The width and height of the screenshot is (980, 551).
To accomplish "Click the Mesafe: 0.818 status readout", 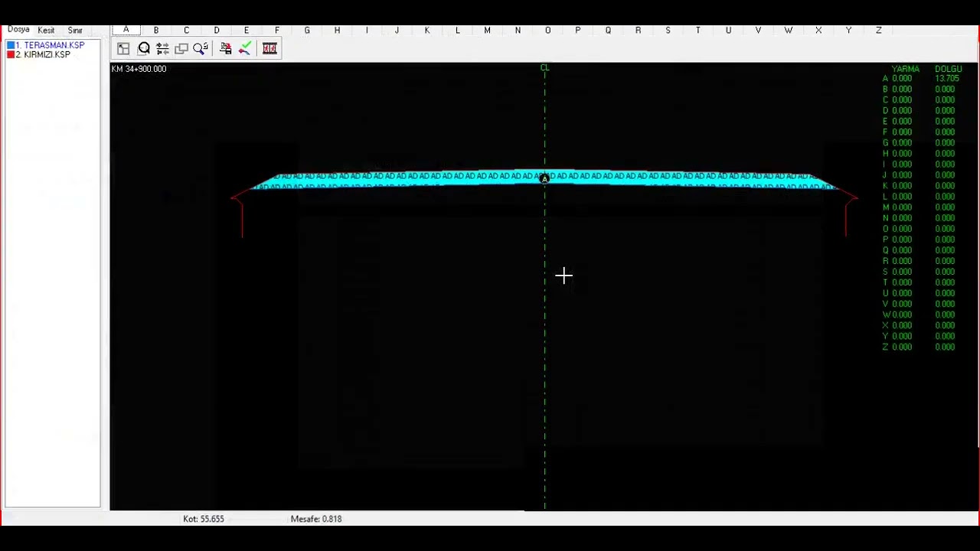I will (316, 519).
